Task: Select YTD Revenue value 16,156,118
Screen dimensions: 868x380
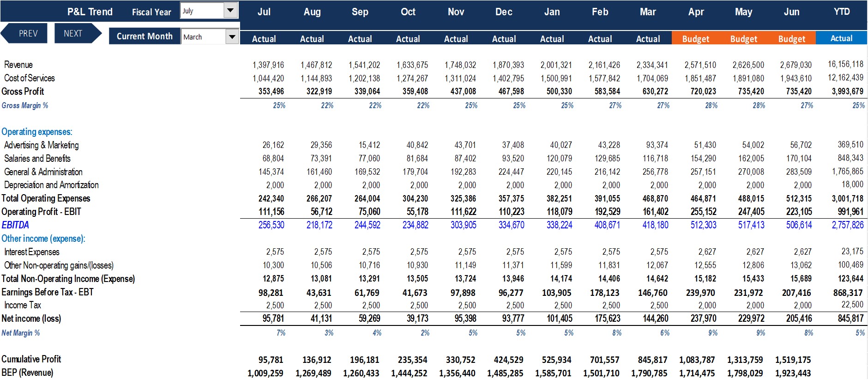Action: pos(845,64)
